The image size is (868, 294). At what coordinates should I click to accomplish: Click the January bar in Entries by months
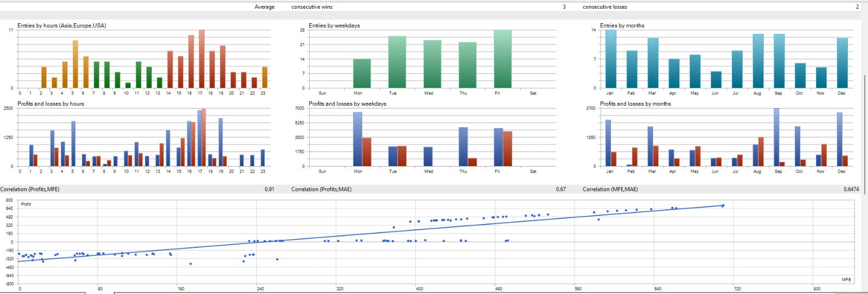[611, 59]
